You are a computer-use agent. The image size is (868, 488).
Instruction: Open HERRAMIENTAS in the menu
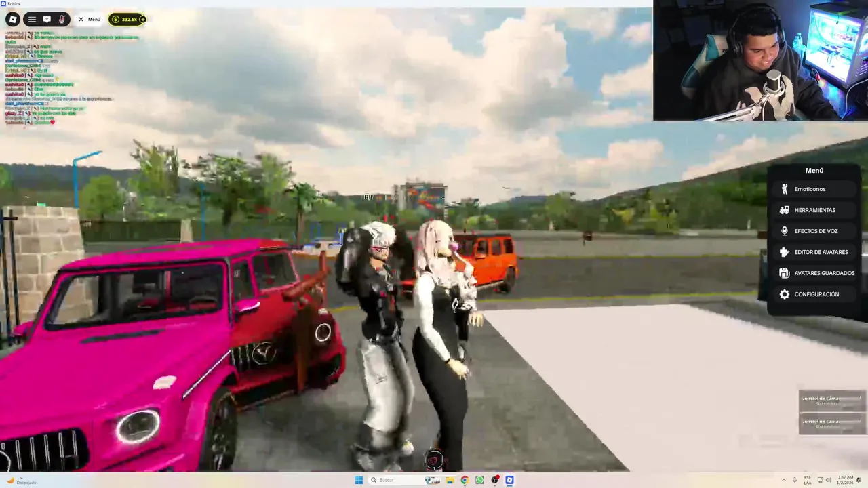coord(814,210)
